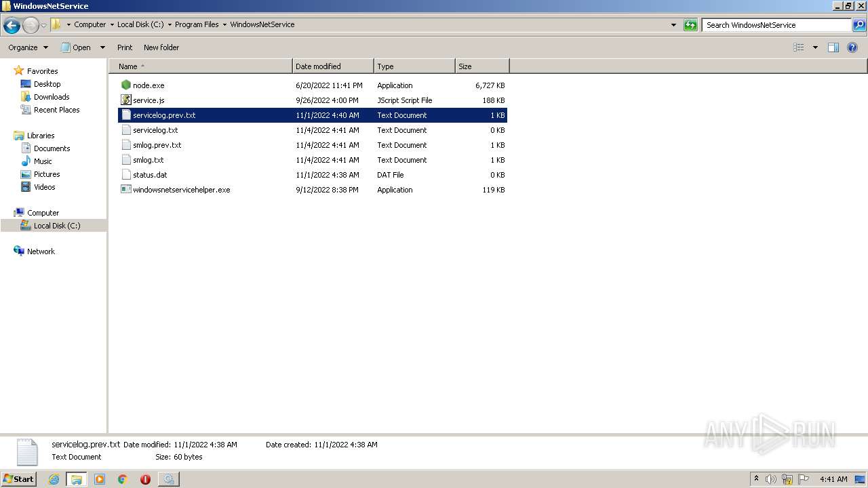This screenshot has width=868, height=488.
Task: Select the smlog.prev.txt file icon
Action: 125,145
